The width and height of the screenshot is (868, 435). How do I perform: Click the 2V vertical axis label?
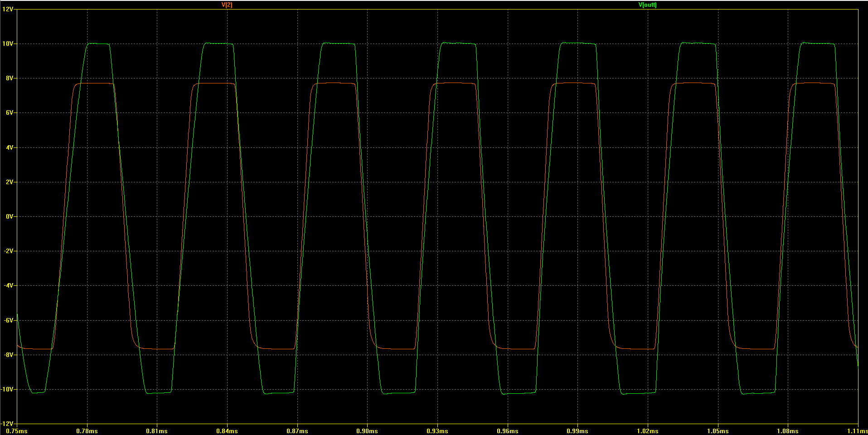[10, 182]
